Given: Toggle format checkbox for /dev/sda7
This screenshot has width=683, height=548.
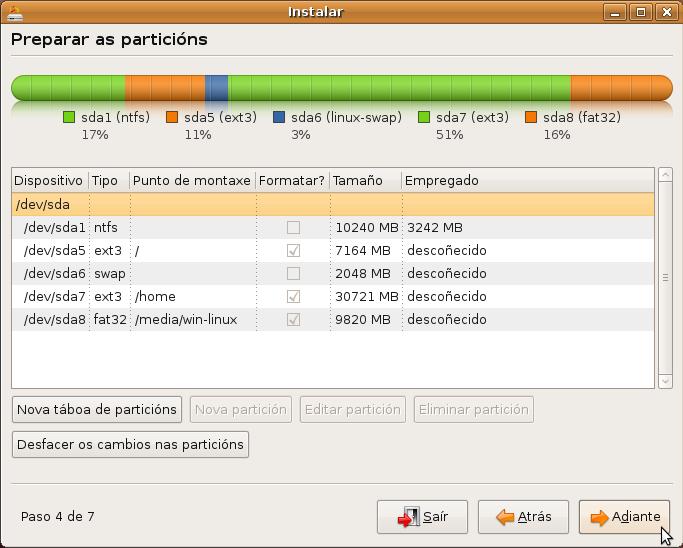Looking at the screenshot, I should coord(293,297).
